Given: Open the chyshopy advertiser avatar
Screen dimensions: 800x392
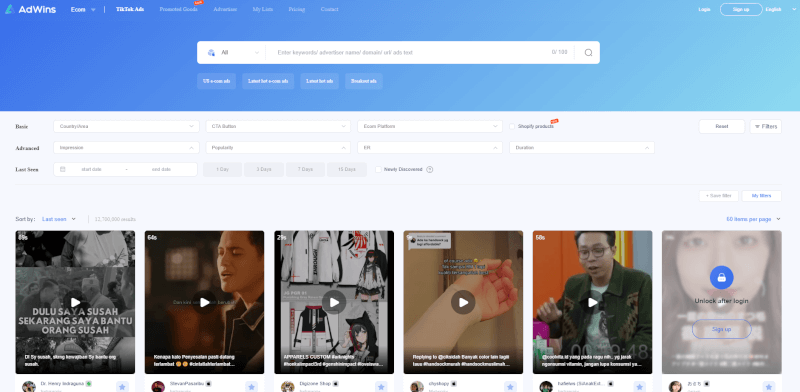Looking at the screenshot, I should tap(417, 386).
